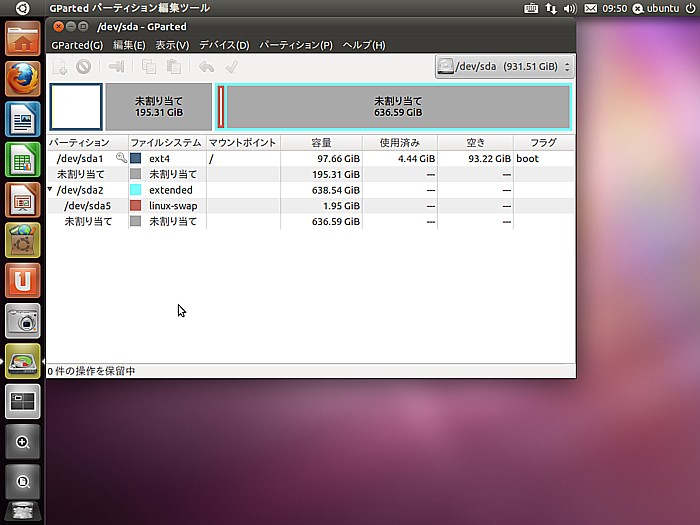Click the 09:50 clock in top panel
This screenshot has width=700, height=525.
tap(615, 8)
